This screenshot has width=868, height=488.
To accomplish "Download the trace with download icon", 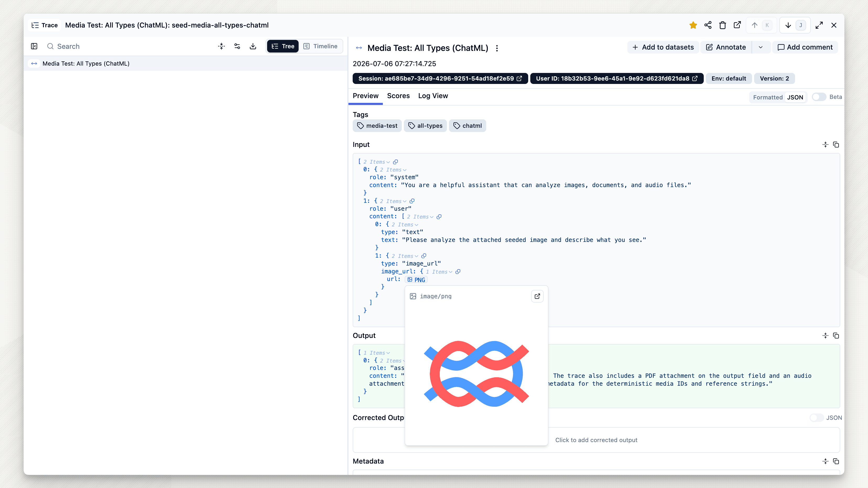I will pyautogui.click(x=253, y=46).
